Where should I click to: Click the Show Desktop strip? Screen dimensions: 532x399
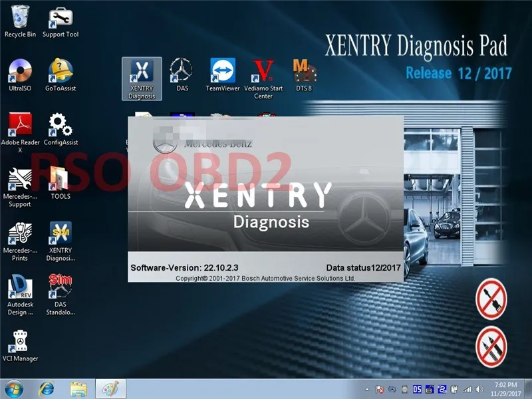click(x=529, y=389)
